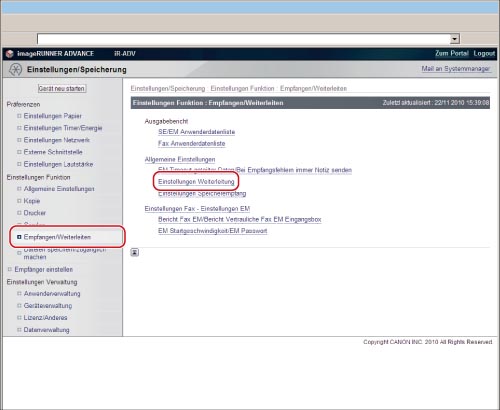Click the Einstellungen/Speicherung gear icon

tap(15, 69)
